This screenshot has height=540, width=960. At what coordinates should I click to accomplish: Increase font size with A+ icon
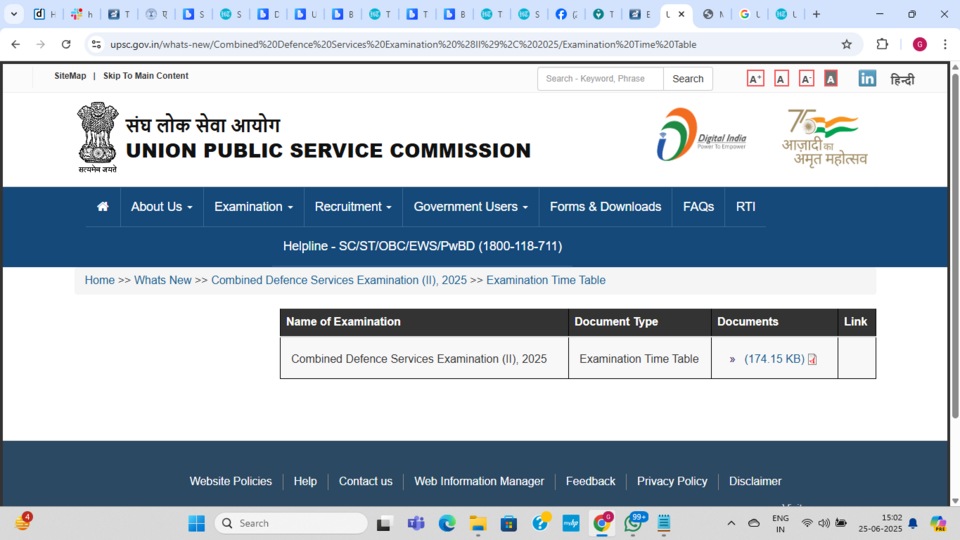(x=755, y=79)
